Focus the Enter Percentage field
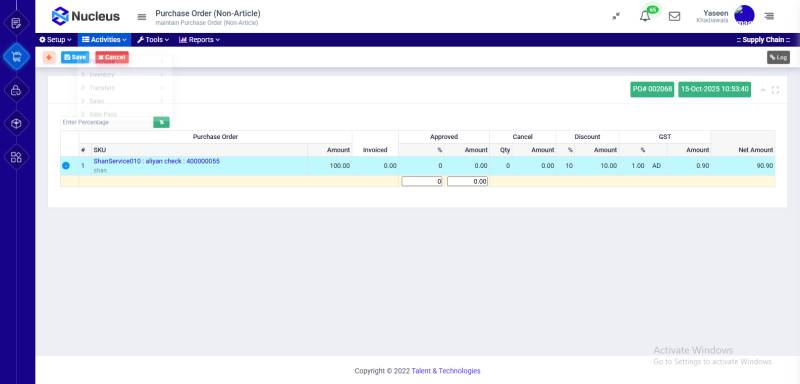The width and height of the screenshot is (800, 384). [x=107, y=122]
